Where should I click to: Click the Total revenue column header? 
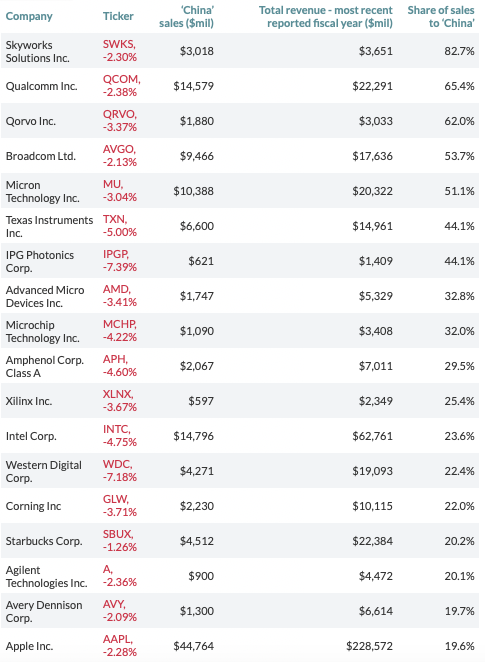325,16
